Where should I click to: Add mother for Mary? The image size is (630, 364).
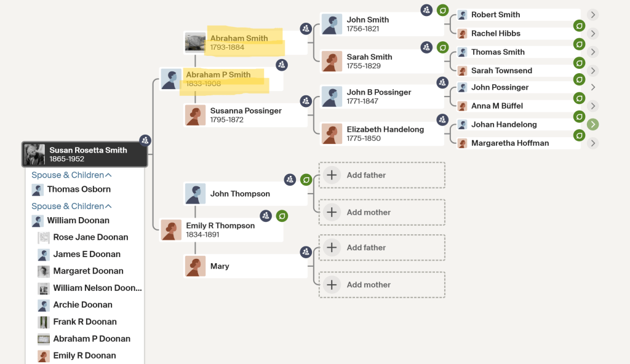(381, 285)
